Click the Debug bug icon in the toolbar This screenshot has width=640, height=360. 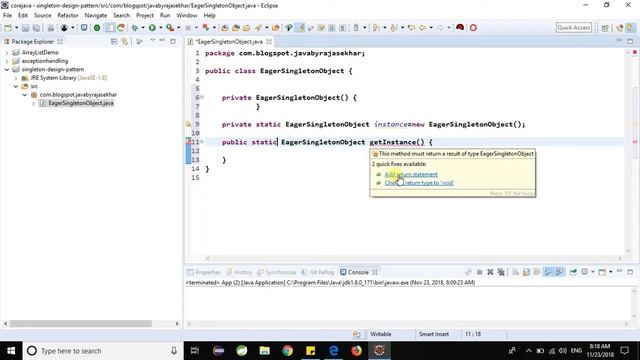pos(135,28)
